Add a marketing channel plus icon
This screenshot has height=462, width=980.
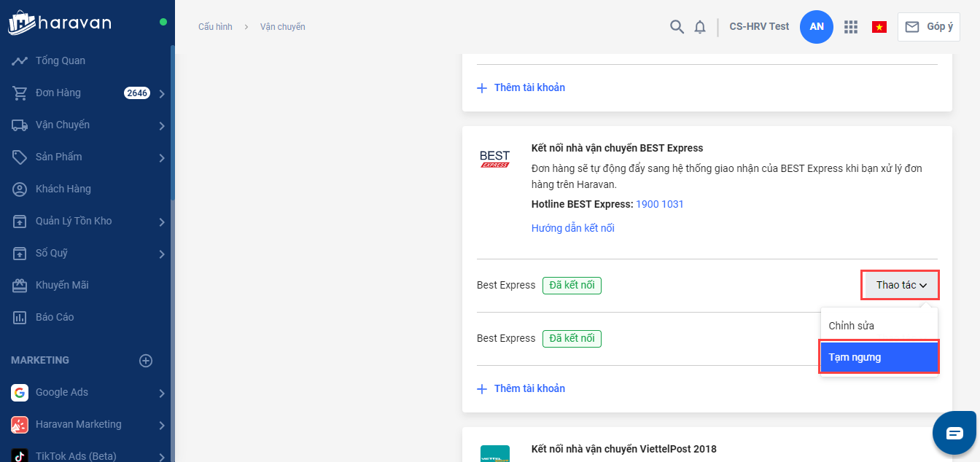pyautogui.click(x=146, y=360)
